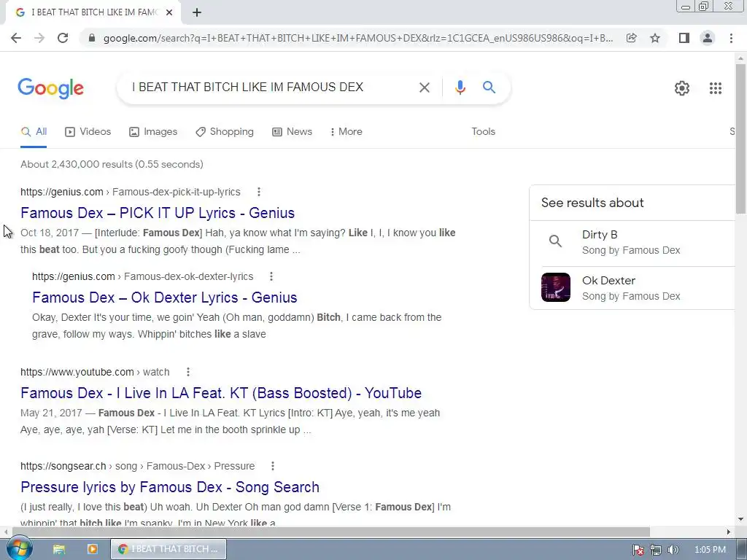Open the Google apps grid
Screen dimensions: 747x560
click(716, 88)
